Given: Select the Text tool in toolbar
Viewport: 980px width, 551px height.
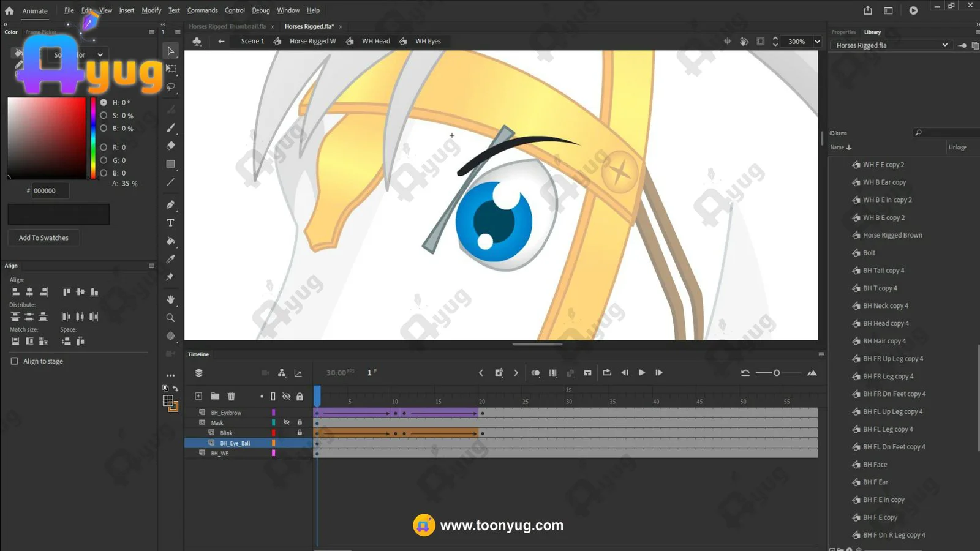Looking at the screenshot, I should tap(170, 223).
